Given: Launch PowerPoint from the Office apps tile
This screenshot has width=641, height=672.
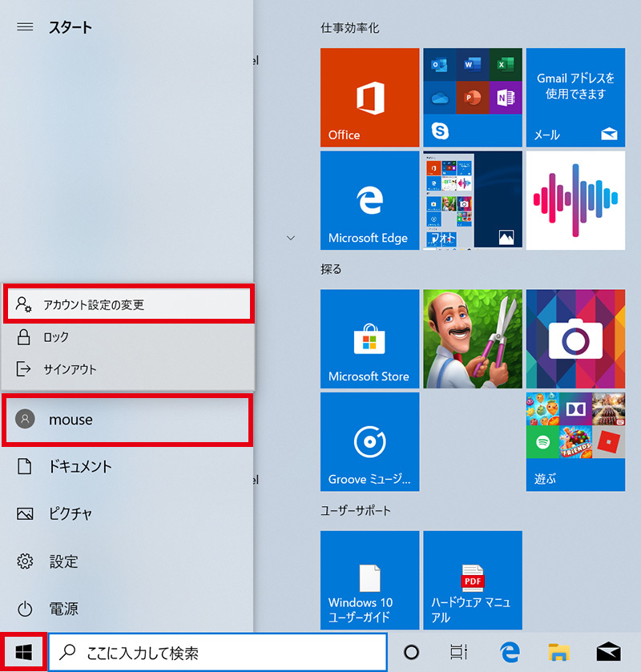Looking at the screenshot, I should pos(473,98).
